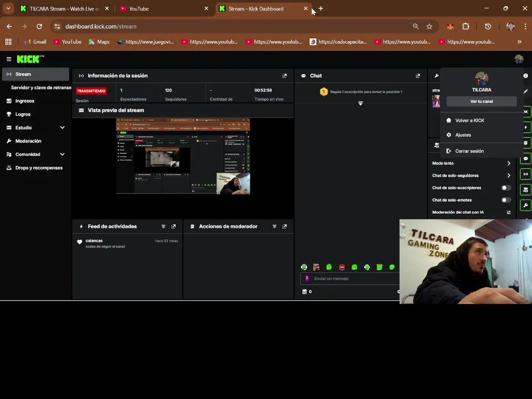Viewport: 532px width, 399px height.
Task: Pop out the Información de la sesión panel
Action: pyautogui.click(x=284, y=76)
